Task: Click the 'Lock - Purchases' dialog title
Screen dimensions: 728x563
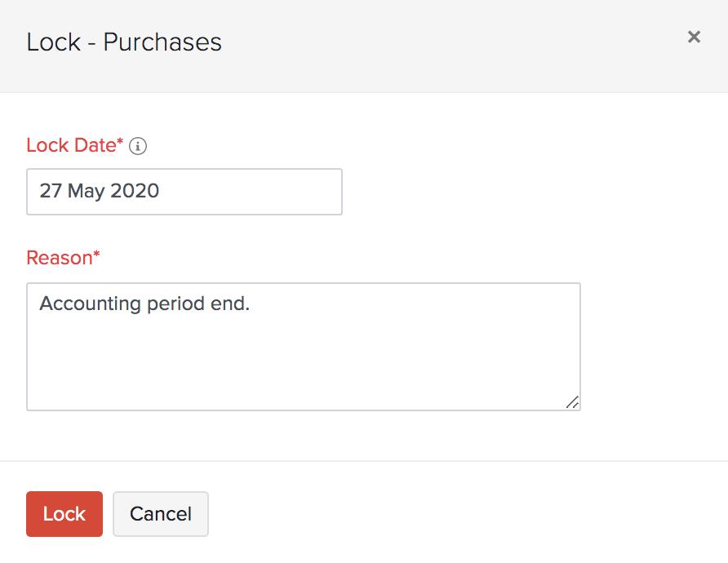Action: coord(124,42)
